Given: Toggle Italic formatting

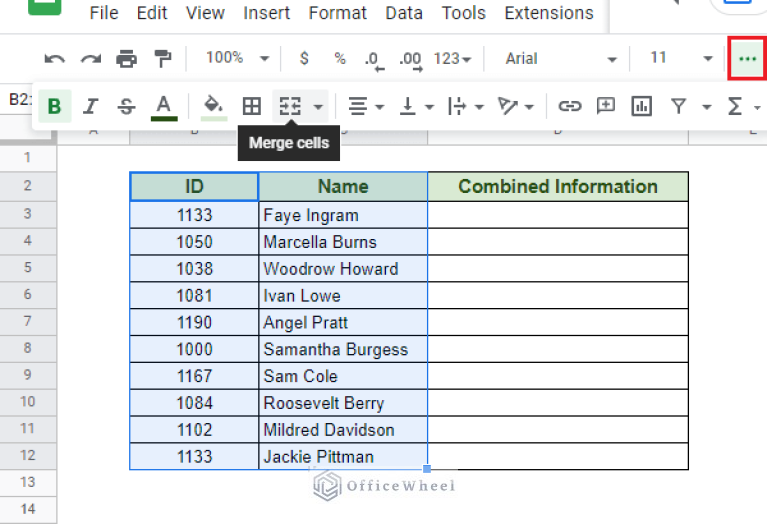Looking at the screenshot, I should tap(90, 106).
